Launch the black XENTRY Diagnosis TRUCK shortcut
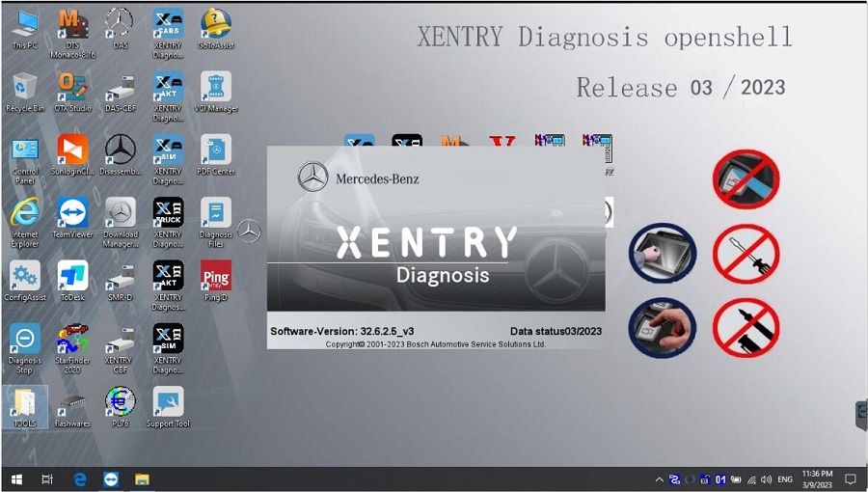This screenshot has width=868, height=492. (x=168, y=223)
